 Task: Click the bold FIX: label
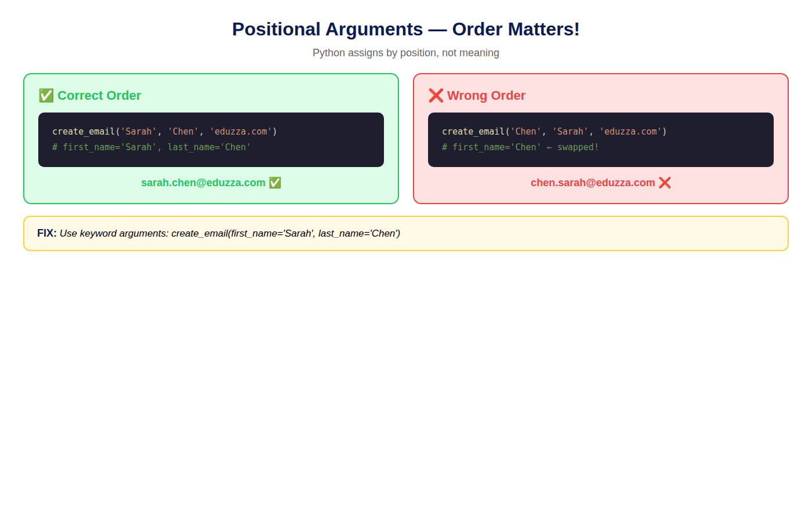tap(47, 233)
